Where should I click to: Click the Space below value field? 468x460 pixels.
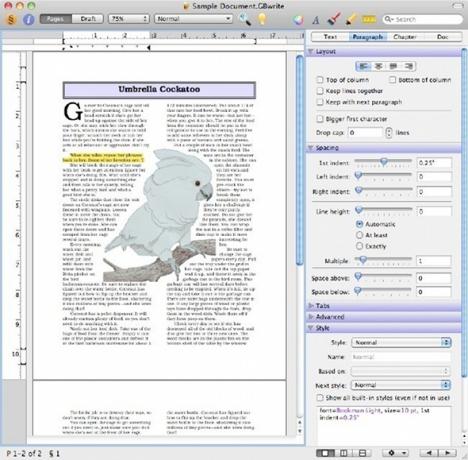pyautogui.click(x=434, y=292)
